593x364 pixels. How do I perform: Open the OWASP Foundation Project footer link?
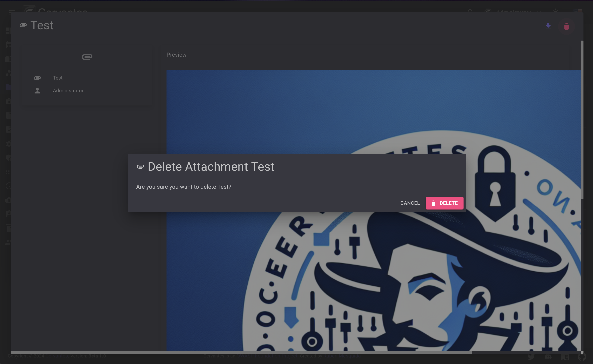267,356
